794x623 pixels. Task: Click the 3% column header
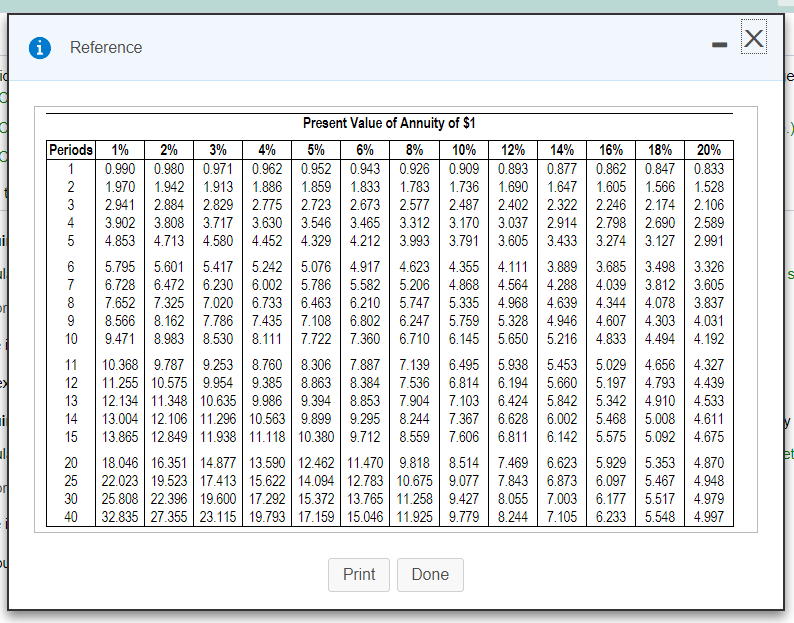tap(218, 150)
